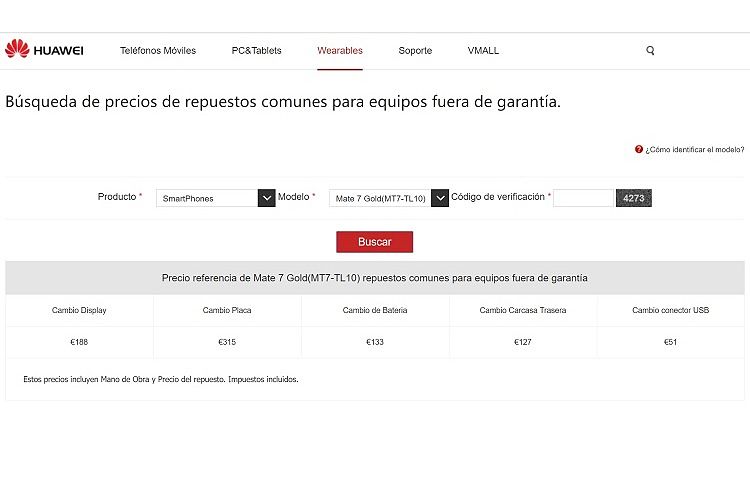This screenshot has height=501, width=750.
Task: Open PC&Tablets menu
Action: [x=256, y=50]
